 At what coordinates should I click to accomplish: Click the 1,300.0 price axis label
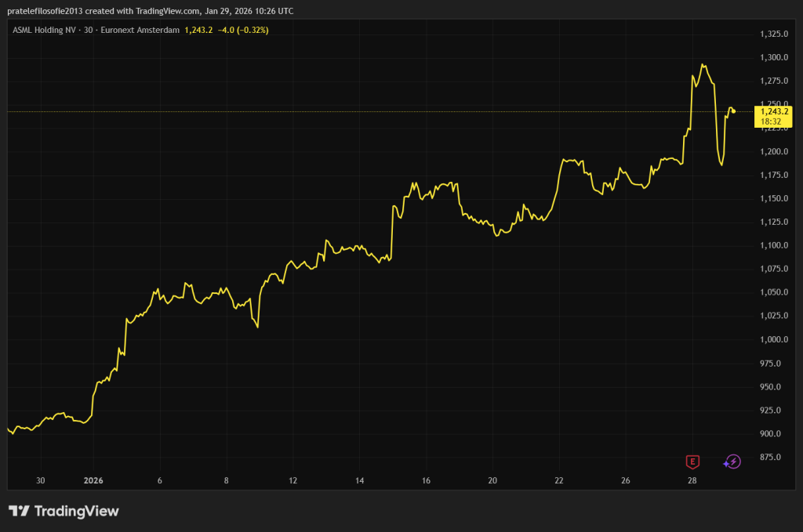(x=773, y=57)
